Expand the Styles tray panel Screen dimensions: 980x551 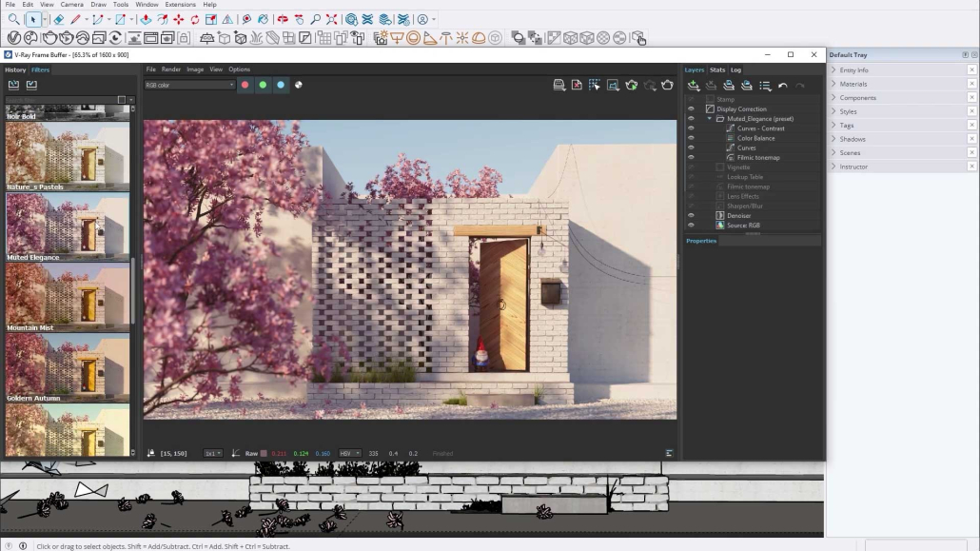pos(833,111)
